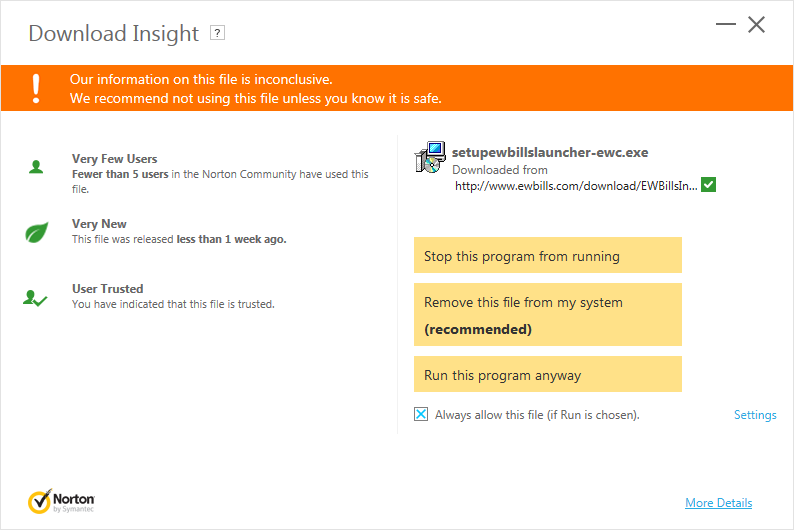
Task: Minimize the Download Insight window
Action: [726, 24]
